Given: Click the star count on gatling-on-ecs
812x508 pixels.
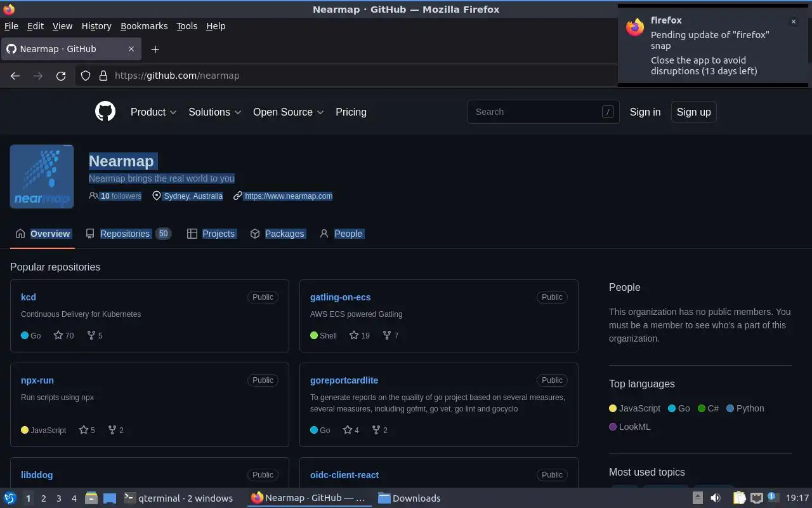Looking at the screenshot, I should point(360,335).
